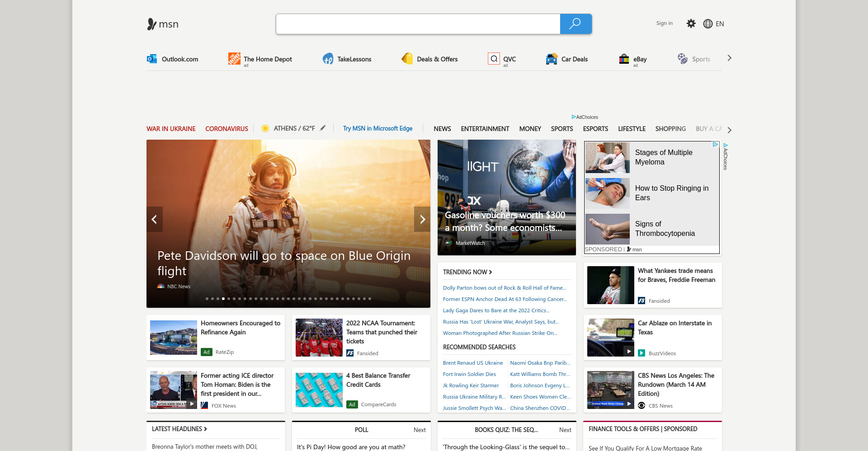Play the CBS News Rundown video
Screen dimensions: 868x451
coord(629,404)
